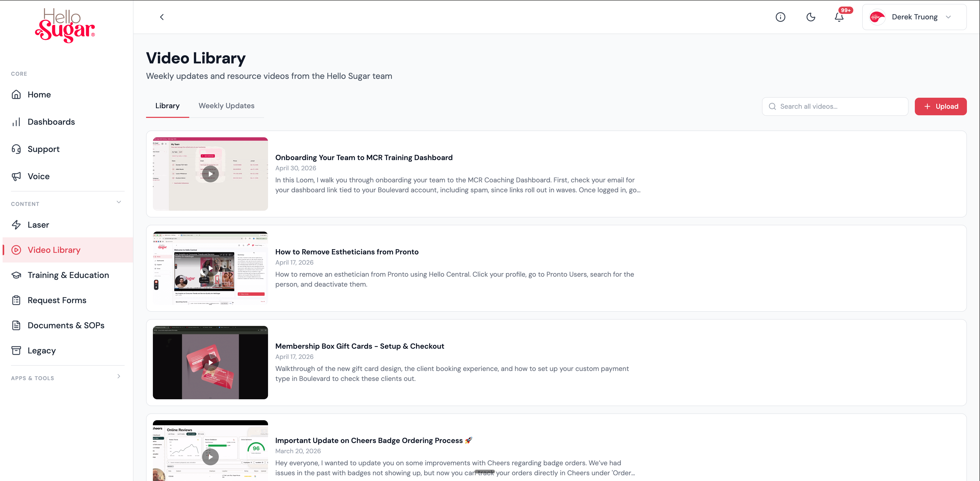The image size is (980, 481).
Task: Click the Hello Sugar logo
Action: (x=65, y=25)
